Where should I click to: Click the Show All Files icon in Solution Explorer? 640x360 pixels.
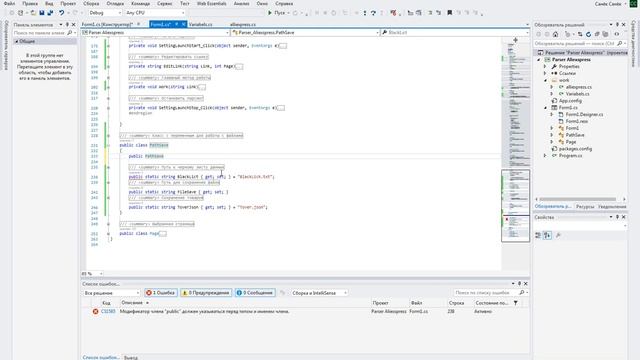605,34
